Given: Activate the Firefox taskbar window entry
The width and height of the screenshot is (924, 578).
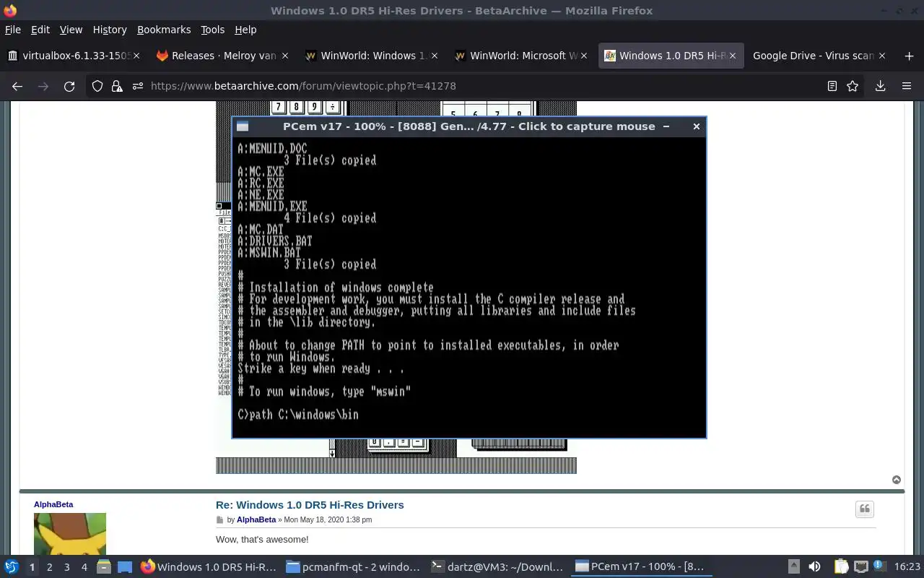Looking at the screenshot, I should coord(209,567).
